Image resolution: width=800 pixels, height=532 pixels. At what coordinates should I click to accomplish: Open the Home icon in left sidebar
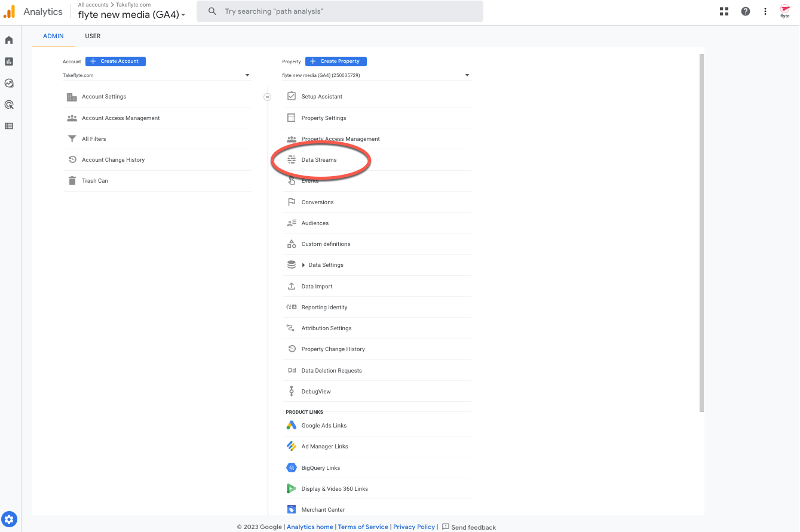point(8,39)
